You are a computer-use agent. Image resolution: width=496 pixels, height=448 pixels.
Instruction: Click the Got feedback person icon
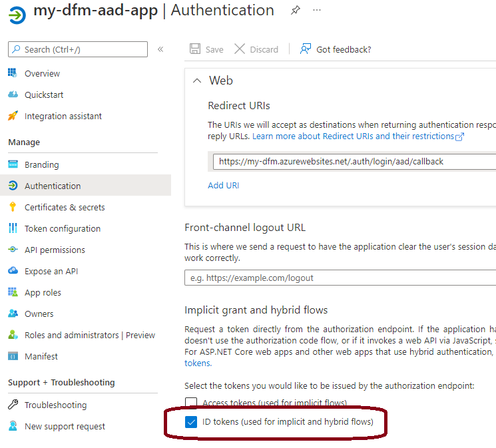pos(305,49)
